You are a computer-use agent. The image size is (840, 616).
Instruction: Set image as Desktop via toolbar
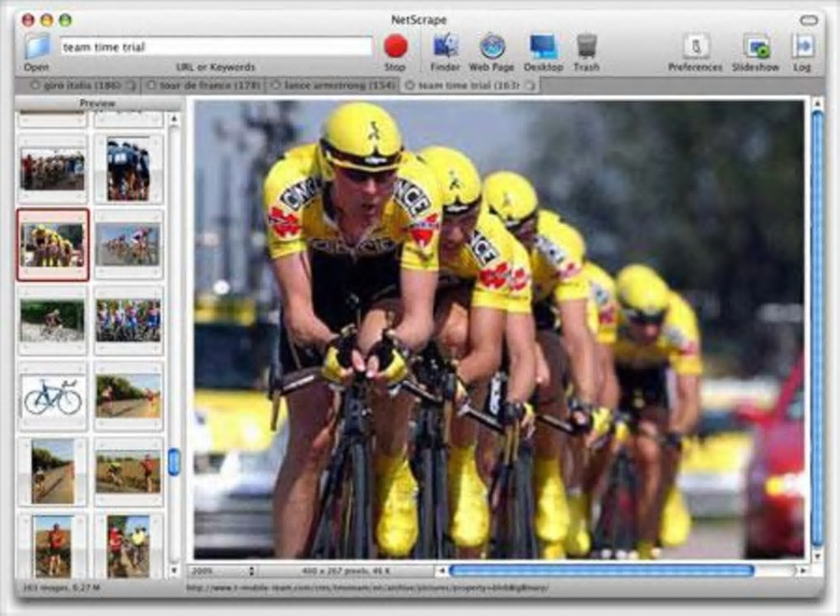click(544, 47)
